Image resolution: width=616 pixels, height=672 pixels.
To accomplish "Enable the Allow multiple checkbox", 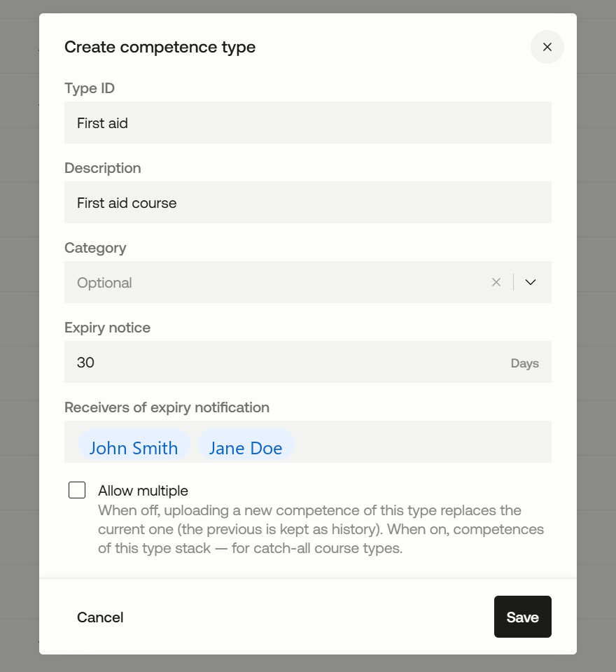I will pos(77,490).
